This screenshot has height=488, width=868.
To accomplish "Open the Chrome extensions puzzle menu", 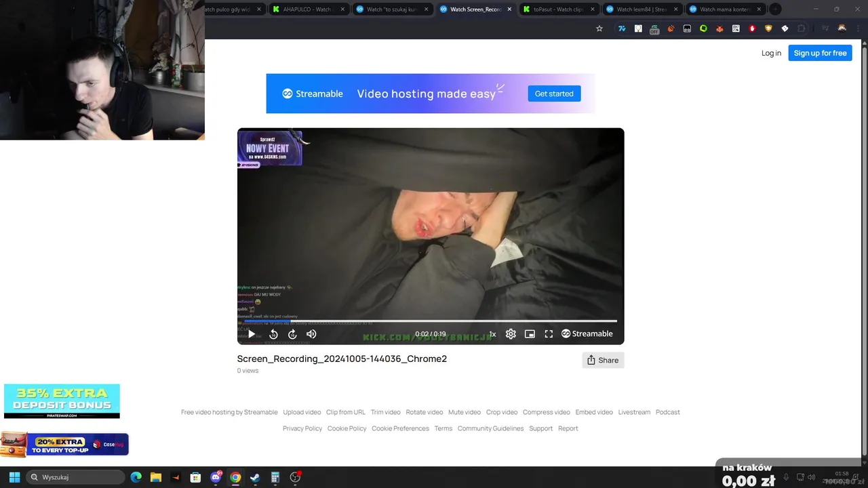I will (x=801, y=28).
